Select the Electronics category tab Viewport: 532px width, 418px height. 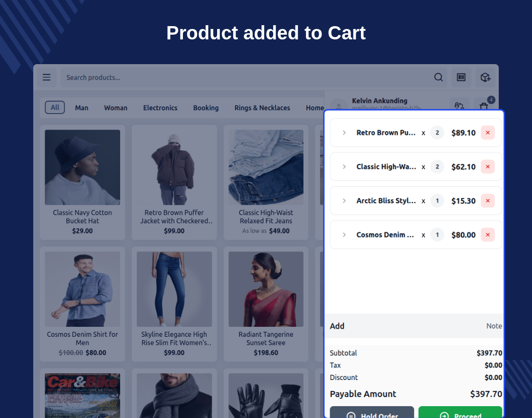coord(160,108)
